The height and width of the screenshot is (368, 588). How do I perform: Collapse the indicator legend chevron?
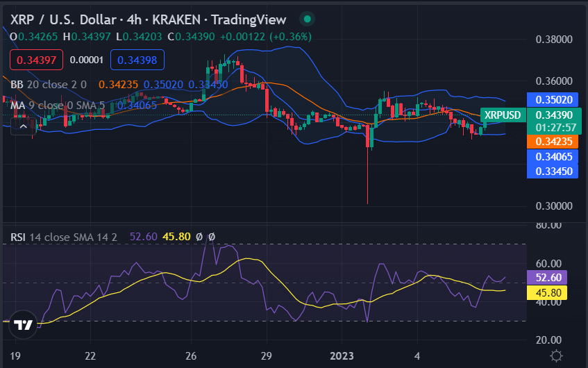pos(23,126)
